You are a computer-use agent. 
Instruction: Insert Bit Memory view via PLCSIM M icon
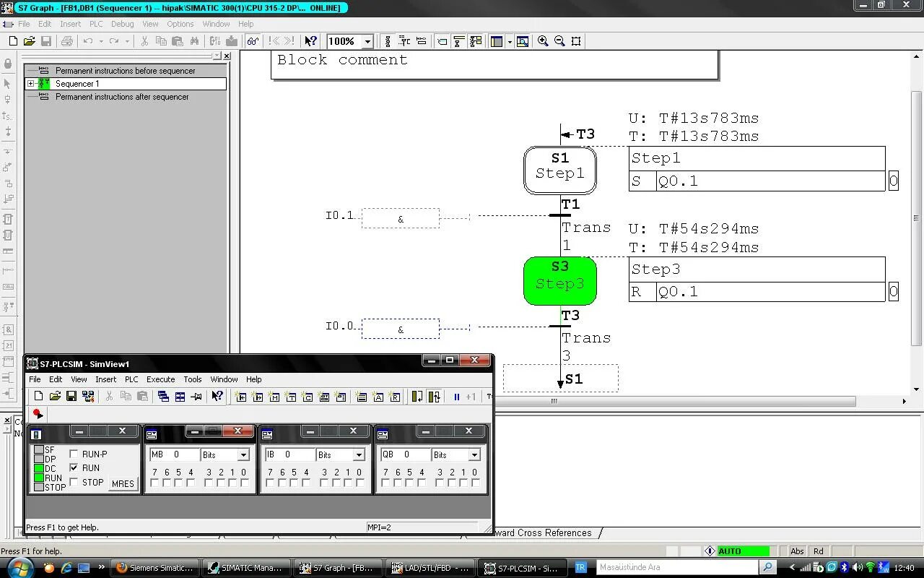click(274, 397)
